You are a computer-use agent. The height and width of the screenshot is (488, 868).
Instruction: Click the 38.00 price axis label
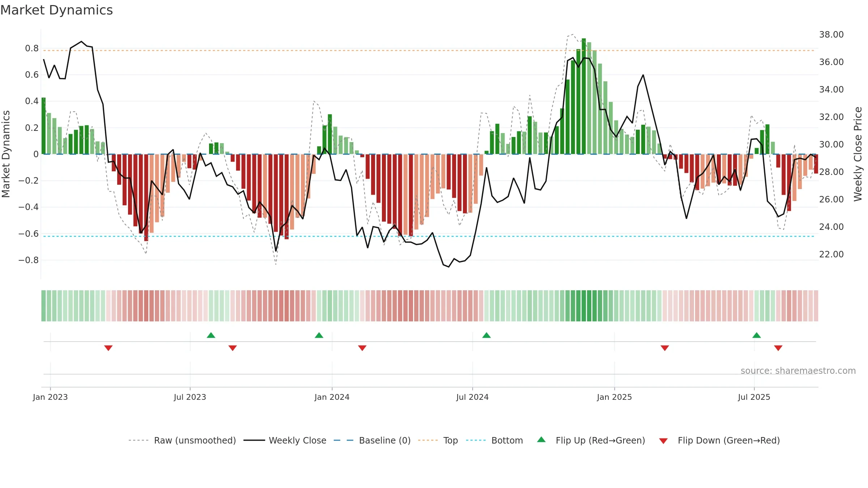[x=831, y=35]
